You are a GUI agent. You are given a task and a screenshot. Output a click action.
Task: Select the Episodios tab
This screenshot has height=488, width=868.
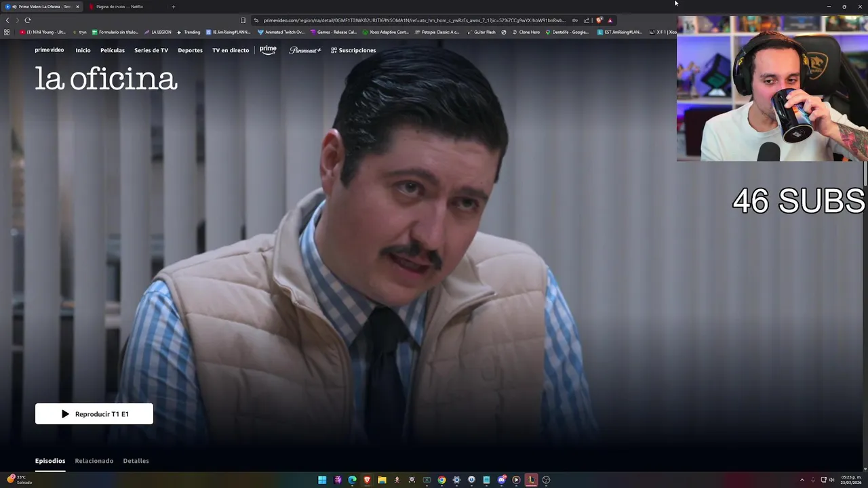[x=50, y=461]
